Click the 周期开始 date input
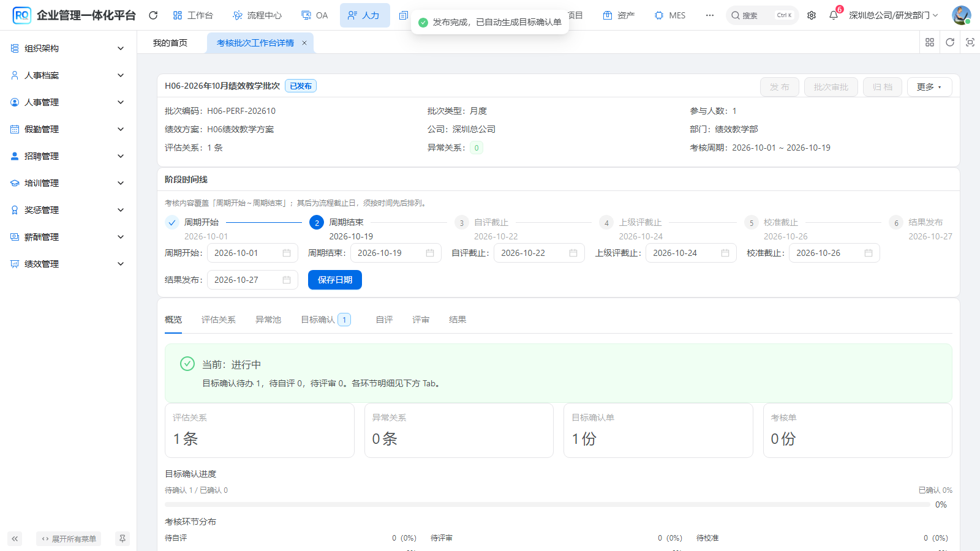 pyautogui.click(x=252, y=253)
